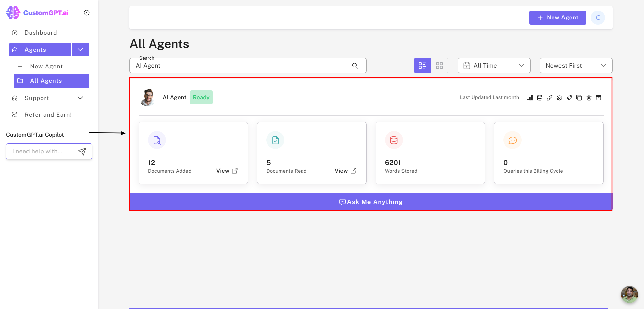Go to Dashboard in the sidebar
This screenshot has height=309, width=644.
pos(41,33)
